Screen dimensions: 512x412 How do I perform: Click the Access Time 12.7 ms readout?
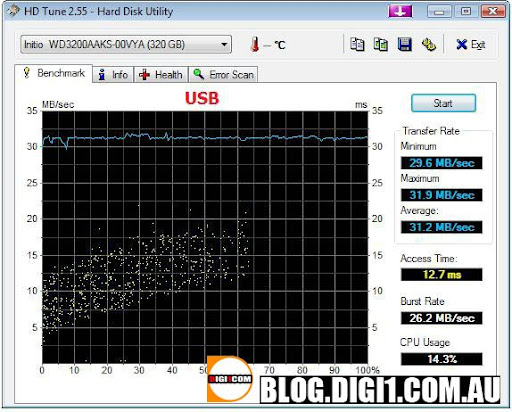442,275
